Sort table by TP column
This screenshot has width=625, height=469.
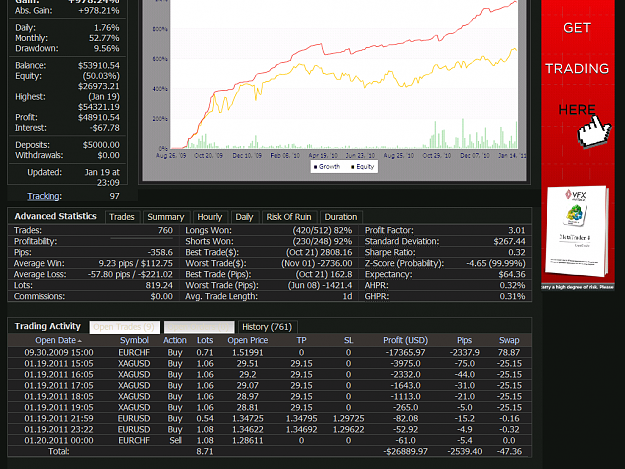pyautogui.click(x=301, y=340)
